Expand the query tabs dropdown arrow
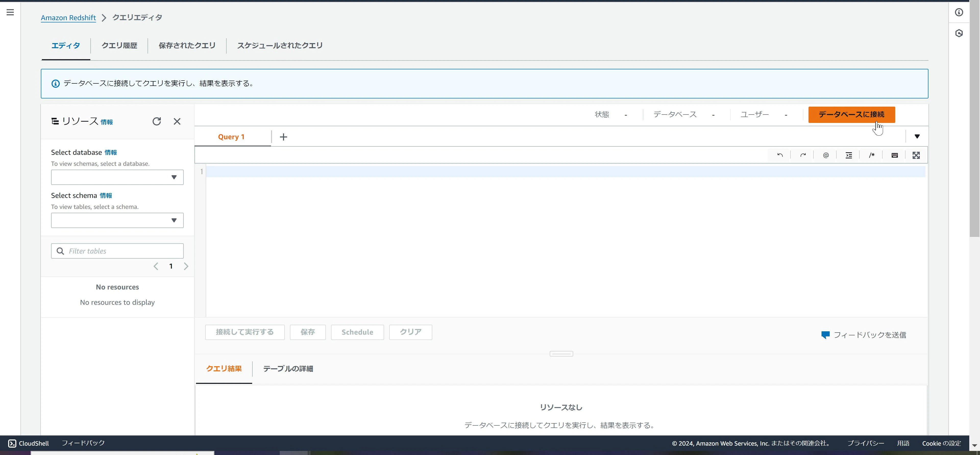 917,136
